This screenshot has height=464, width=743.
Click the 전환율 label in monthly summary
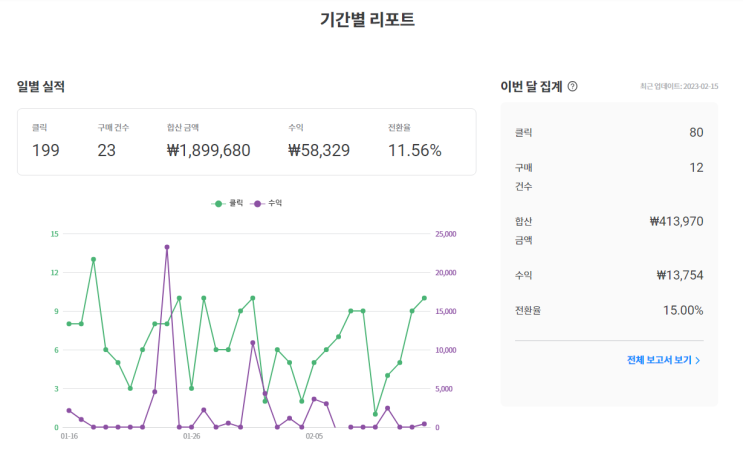click(x=528, y=310)
